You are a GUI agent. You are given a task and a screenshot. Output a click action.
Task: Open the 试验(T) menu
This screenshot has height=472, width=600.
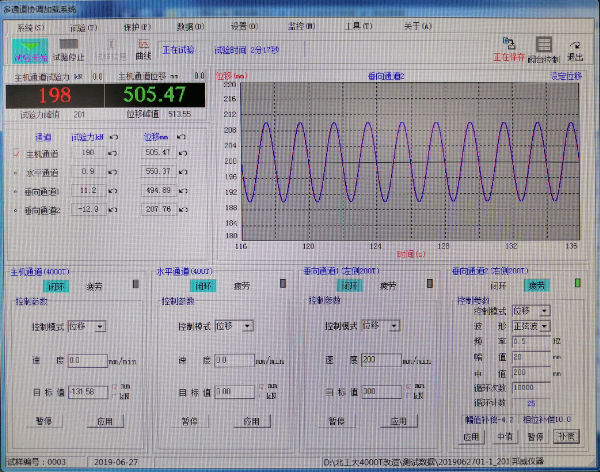coord(83,28)
